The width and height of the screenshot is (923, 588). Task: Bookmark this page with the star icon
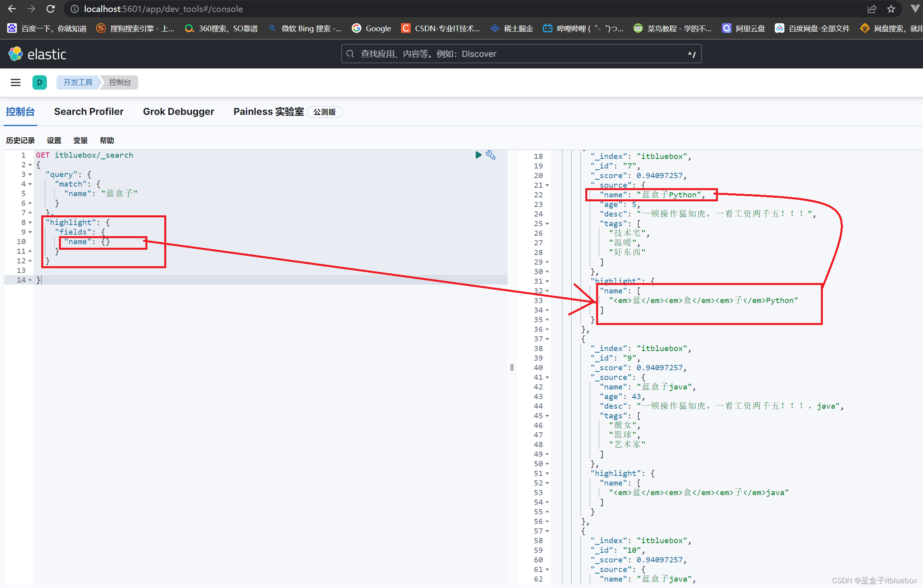891,9
